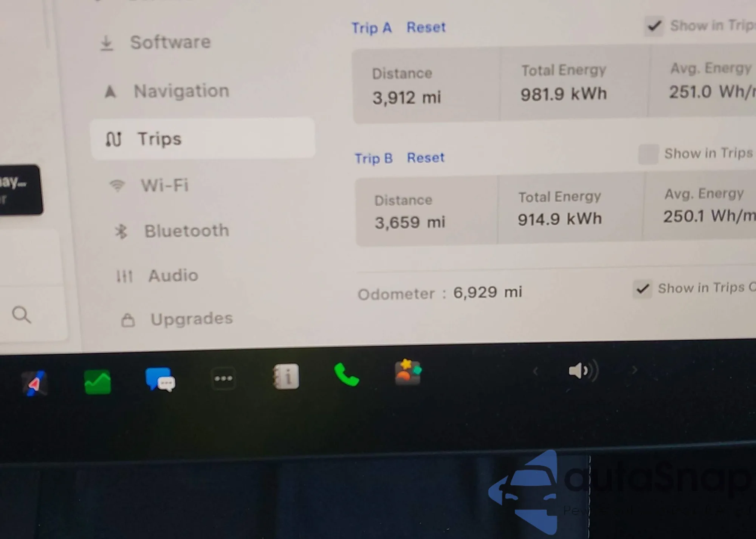
Task: Open the three-dot all apps launcher
Action: click(223, 378)
